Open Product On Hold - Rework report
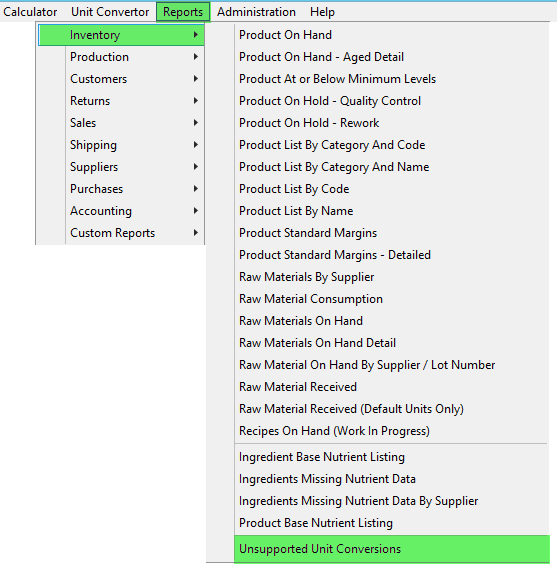 point(392,123)
